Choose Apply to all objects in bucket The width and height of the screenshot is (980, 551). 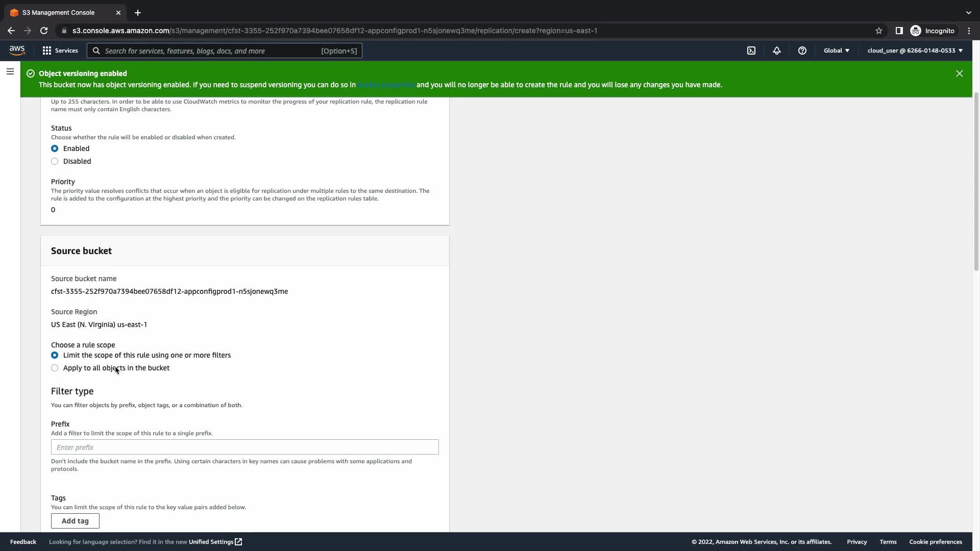pyautogui.click(x=55, y=368)
